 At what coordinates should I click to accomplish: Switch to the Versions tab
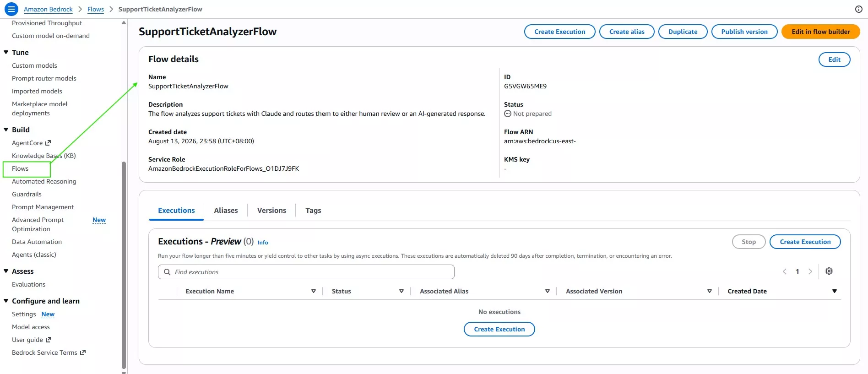(x=271, y=211)
